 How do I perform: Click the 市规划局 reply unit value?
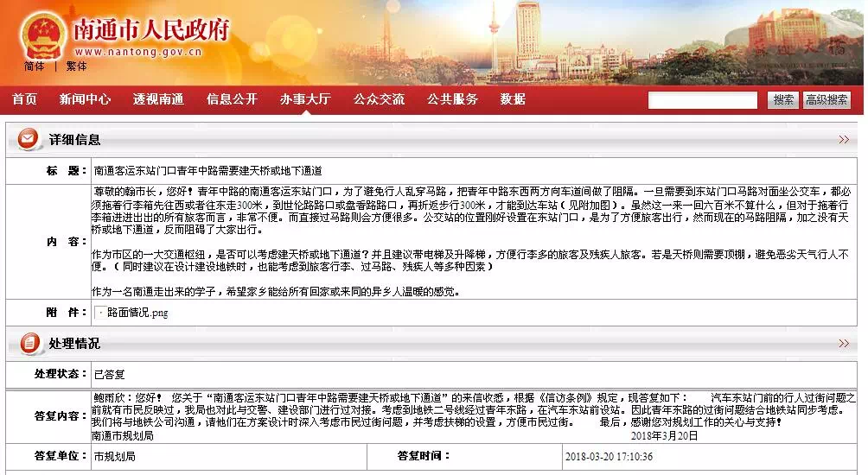click(115, 457)
